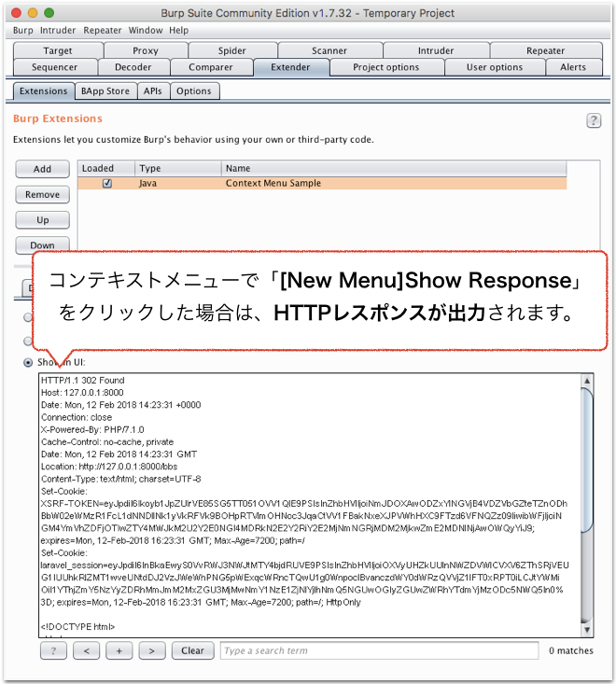Click the search term input field
This screenshot has width=616, height=684.
[x=380, y=650]
